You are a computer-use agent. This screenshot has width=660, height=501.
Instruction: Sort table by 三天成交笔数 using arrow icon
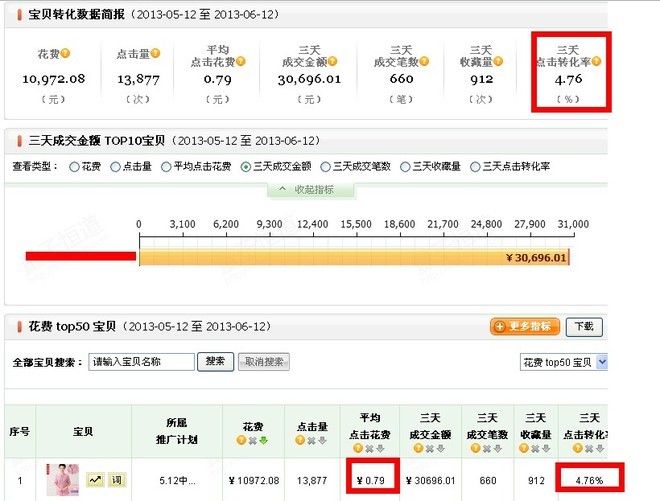point(498,449)
